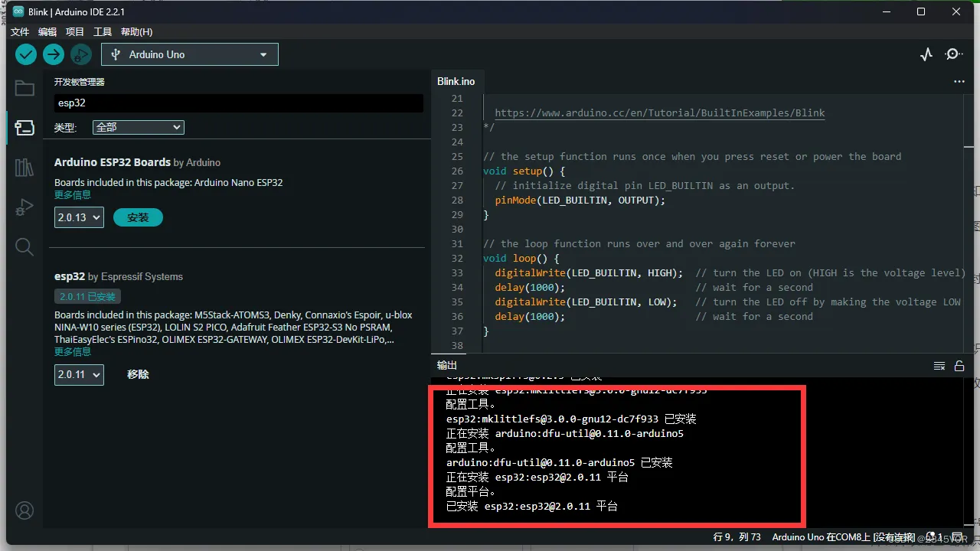Click code line void setup() {

[524, 171]
